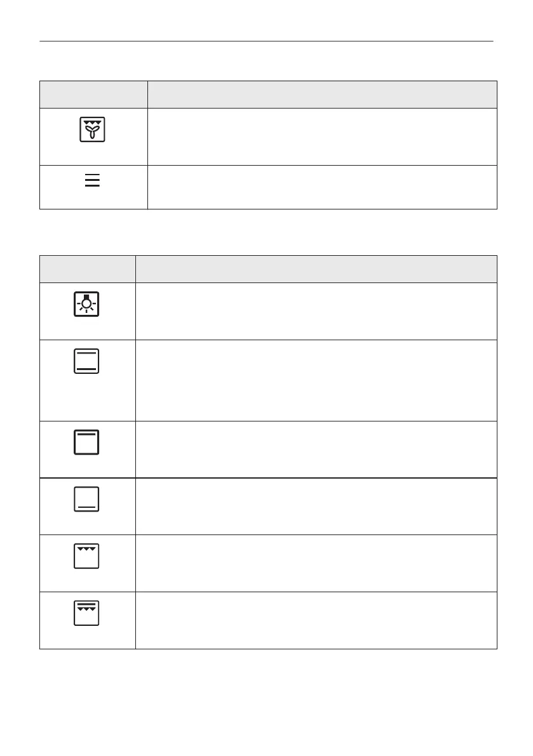533x756 pixels.
Task: Click the upper table's gray left header cell
Action: click(93, 95)
